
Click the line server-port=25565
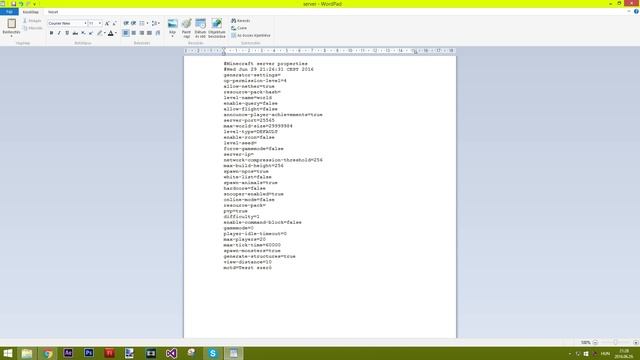point(249,120)
